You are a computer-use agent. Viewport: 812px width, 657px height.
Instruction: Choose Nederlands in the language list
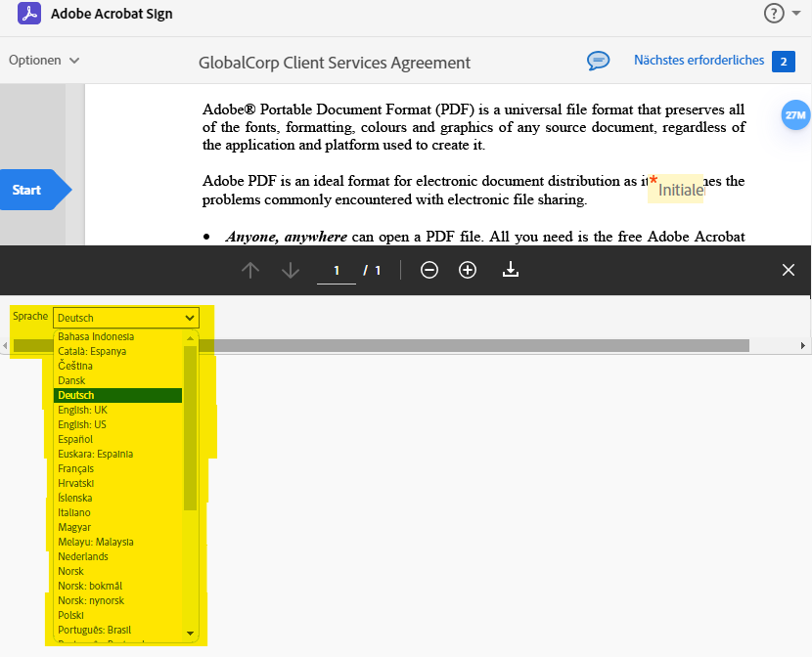118,556
